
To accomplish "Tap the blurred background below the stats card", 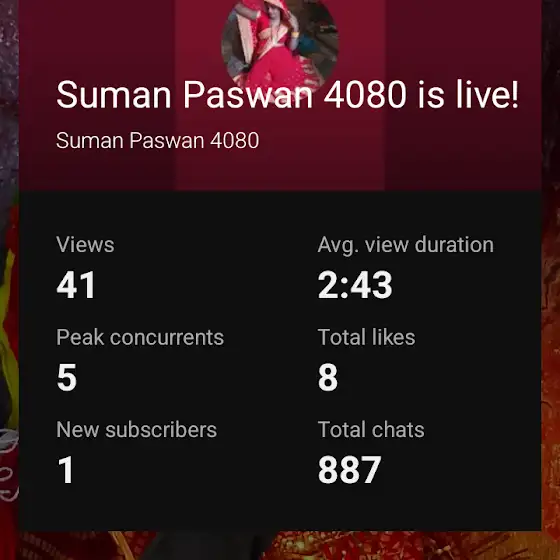I will [x=280, y=546].
